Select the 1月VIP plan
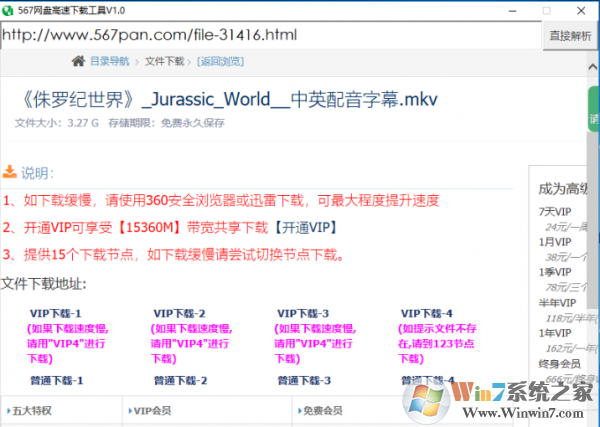Viewport: 600px width, 427px height. tap(555, 242)
